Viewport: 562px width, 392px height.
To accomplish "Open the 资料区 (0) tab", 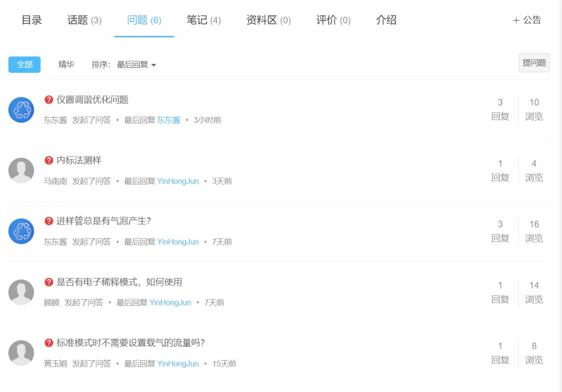I will (x=268, y=19).
